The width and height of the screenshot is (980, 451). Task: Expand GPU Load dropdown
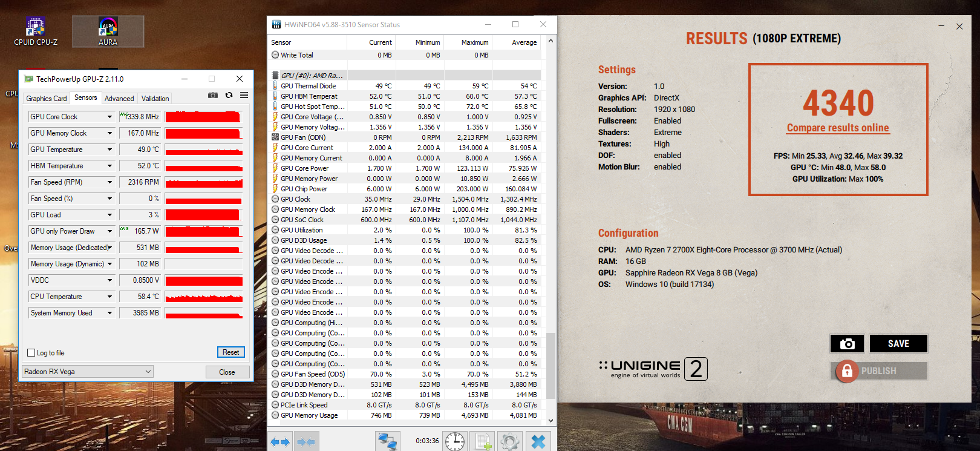tap(109, 215)
